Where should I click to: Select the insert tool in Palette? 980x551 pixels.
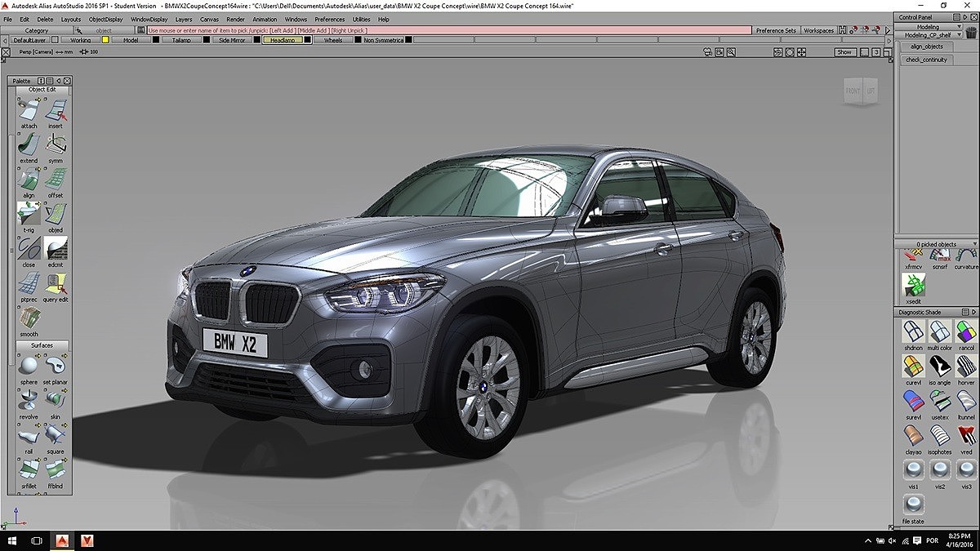[x=56, y=110]
